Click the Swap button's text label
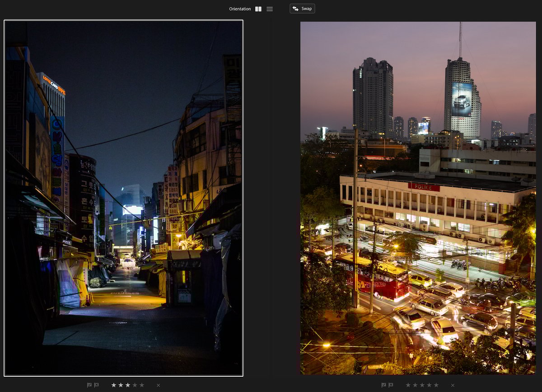 306,9
